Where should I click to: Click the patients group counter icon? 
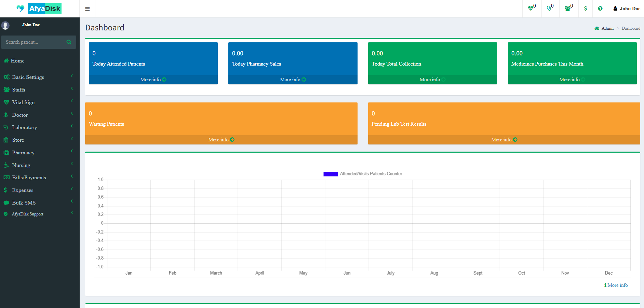(x=567, y=8)
